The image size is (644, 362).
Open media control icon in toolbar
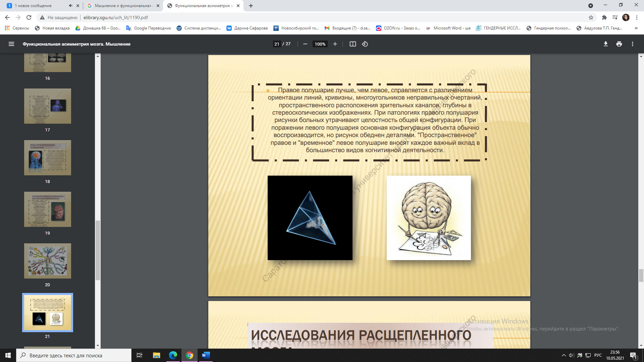coord(615,17)
